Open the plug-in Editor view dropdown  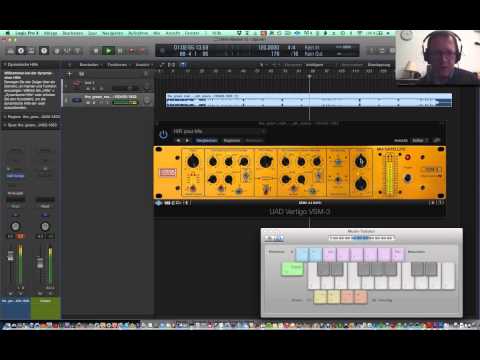[420, 140]
